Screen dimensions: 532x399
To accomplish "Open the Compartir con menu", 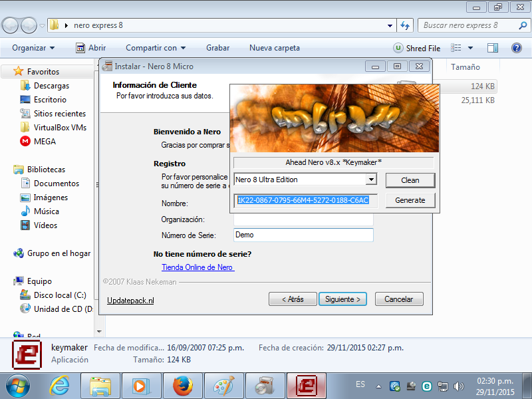I will [x=156, y=48].
